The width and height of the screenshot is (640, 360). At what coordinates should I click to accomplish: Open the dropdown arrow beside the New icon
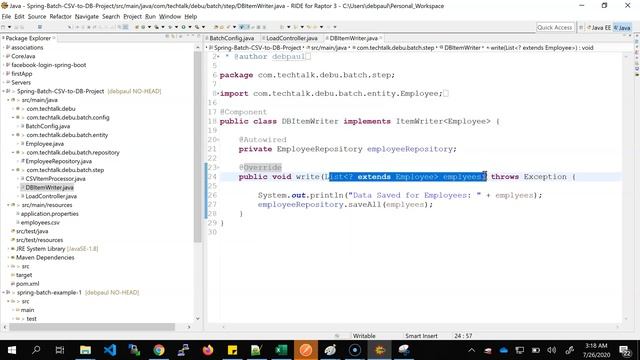pos(9,27)
